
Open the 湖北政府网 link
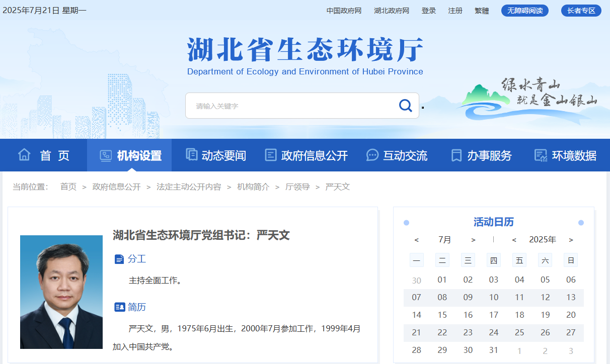click(x=392, y=11)
